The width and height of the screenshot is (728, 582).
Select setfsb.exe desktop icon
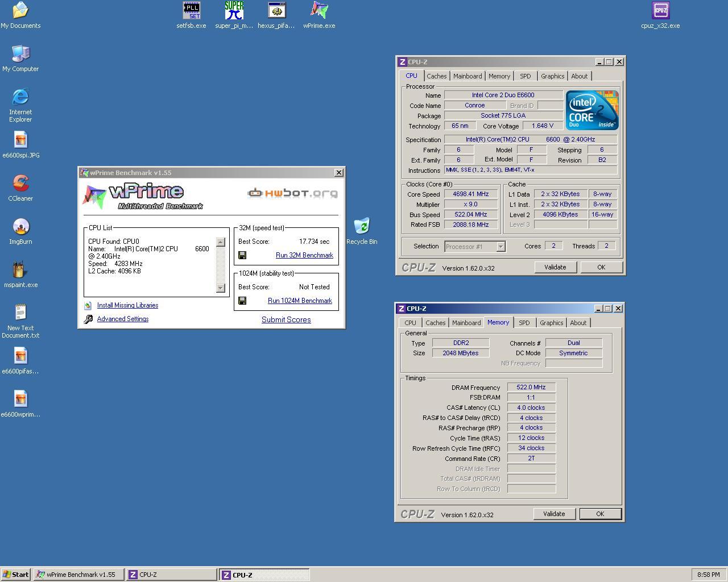(x=191, y=15)
